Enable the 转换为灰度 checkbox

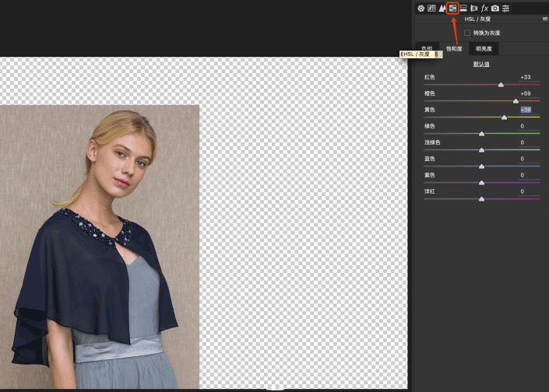coord(467,33)
